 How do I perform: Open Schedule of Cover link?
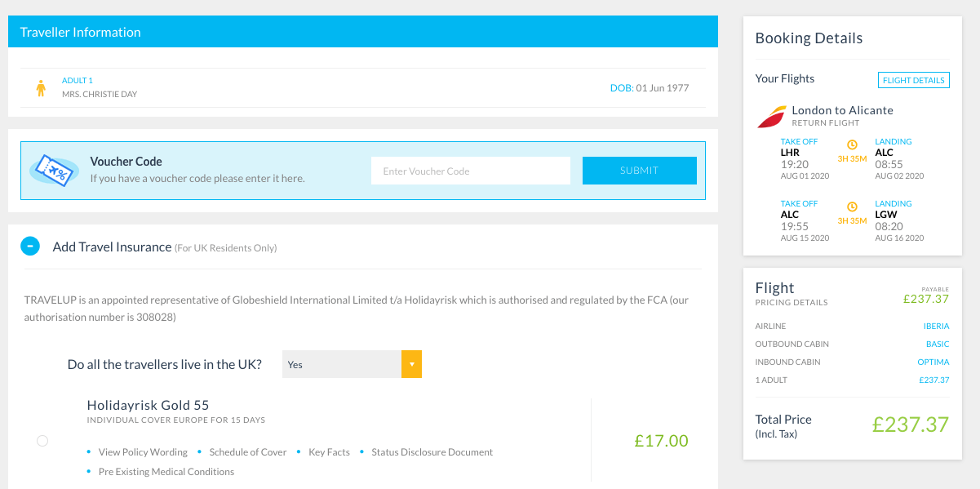[248, 452]
